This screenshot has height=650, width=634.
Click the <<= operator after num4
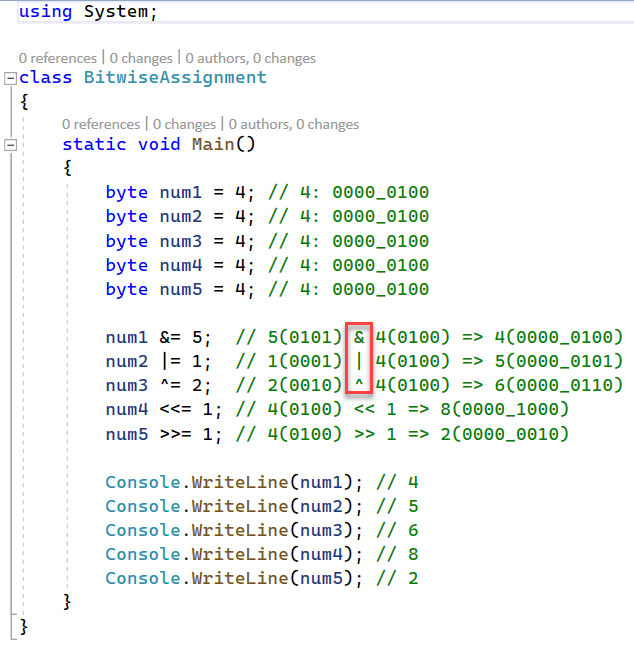176,409
